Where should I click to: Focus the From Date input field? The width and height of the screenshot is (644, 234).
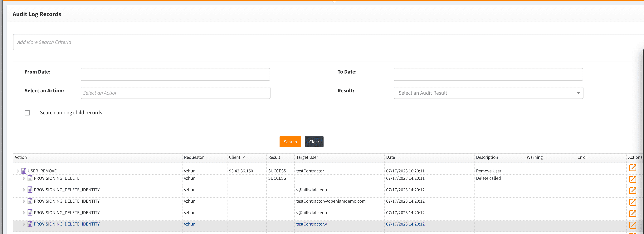(175, 74)
